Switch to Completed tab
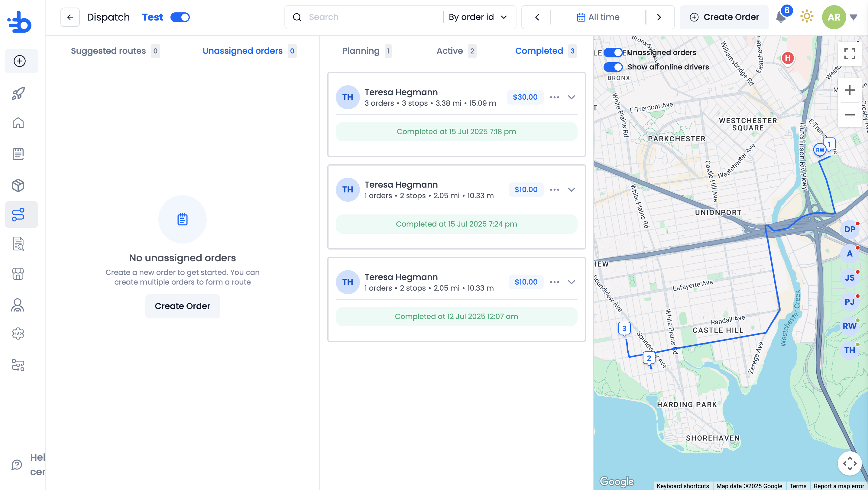 click(x=546, y=51)
